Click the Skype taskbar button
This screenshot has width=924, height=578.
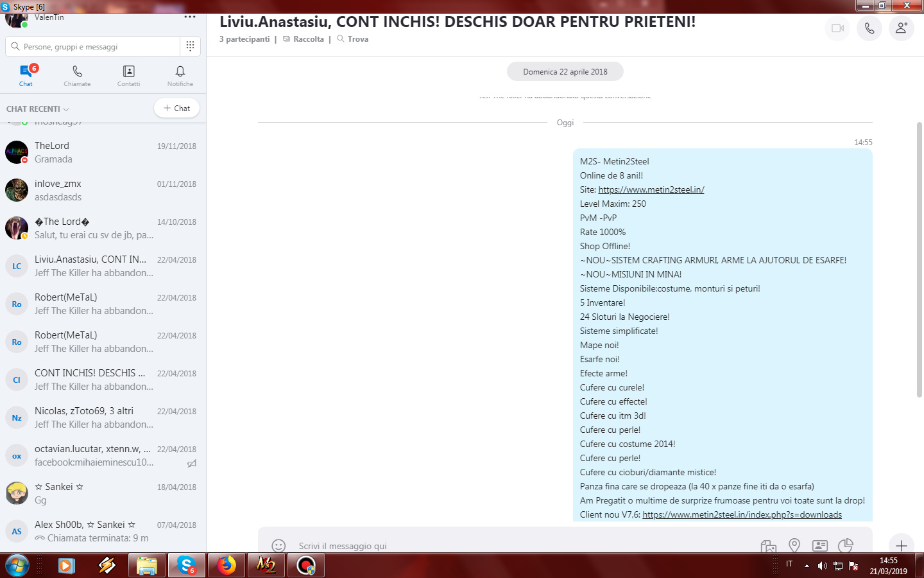tap(187, 566)
